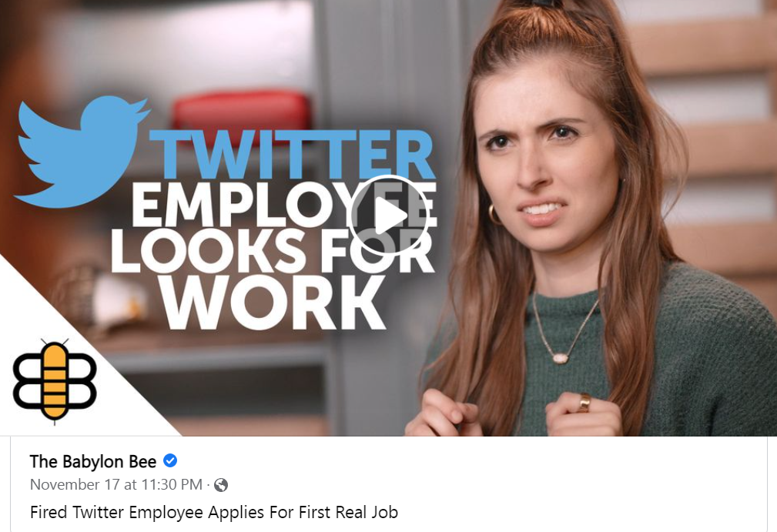Play the Twitter employee video
Screen dimensions: 777x532
pyautogui.click(x=389, y=216)
